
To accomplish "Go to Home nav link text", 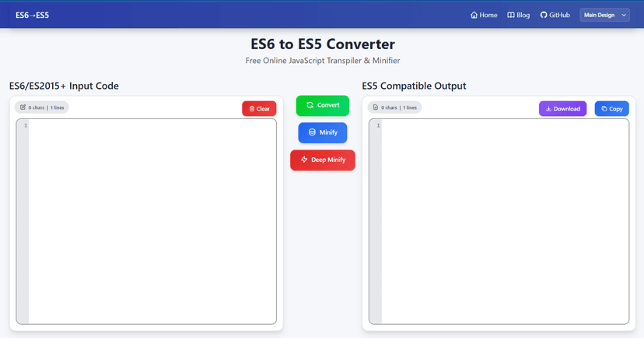I will (x=488, y=16).
